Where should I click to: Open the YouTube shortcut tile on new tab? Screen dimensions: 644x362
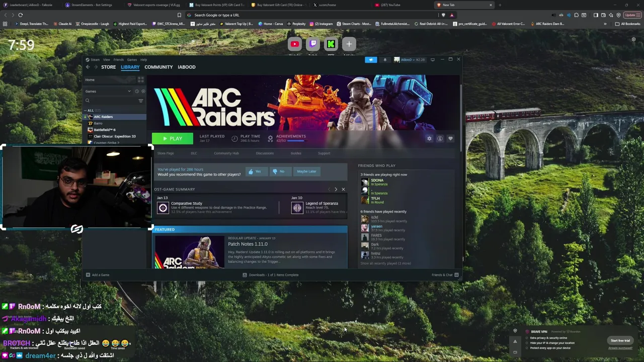[x=295, y=44]
